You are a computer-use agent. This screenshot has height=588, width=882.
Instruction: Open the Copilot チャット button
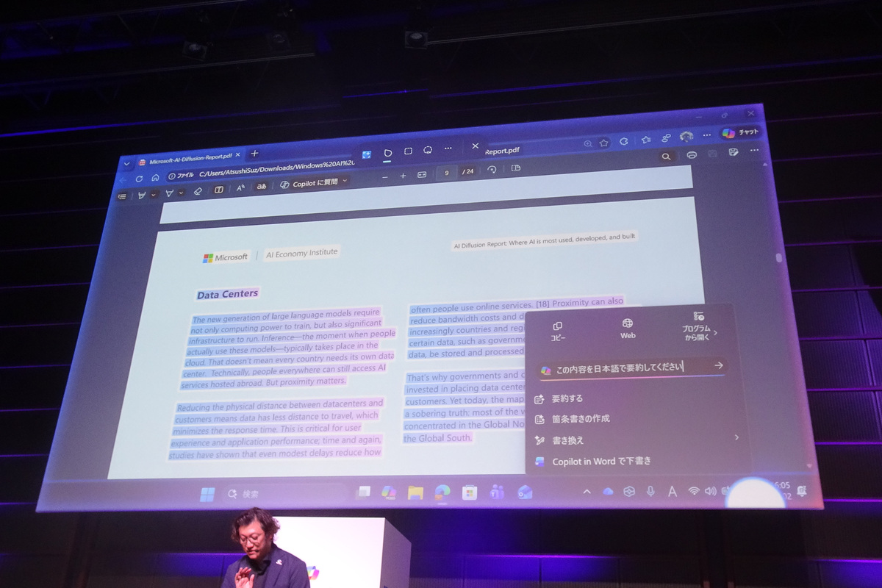click(x=740, y=133)
